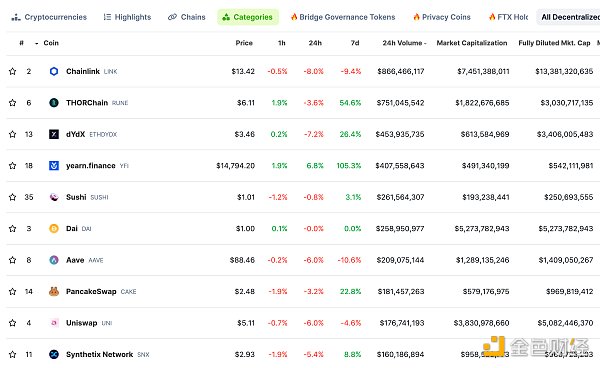Sort by the 24h Volume column header
600x368 pixels.
(x=404, y=43)
